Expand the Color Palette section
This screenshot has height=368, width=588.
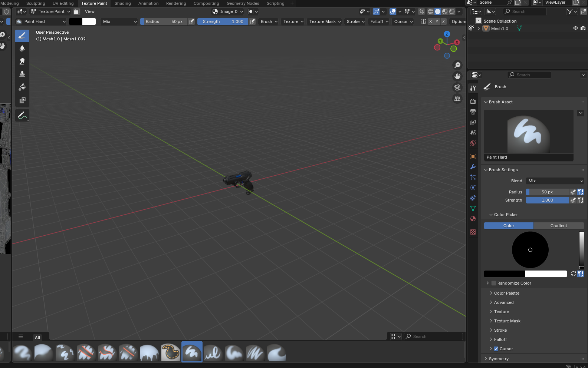click(x=506, y=293)
